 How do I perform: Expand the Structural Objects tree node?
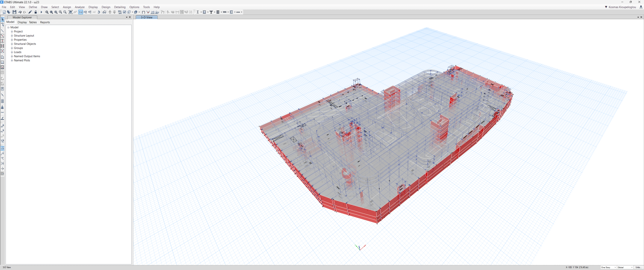(12, 44)
